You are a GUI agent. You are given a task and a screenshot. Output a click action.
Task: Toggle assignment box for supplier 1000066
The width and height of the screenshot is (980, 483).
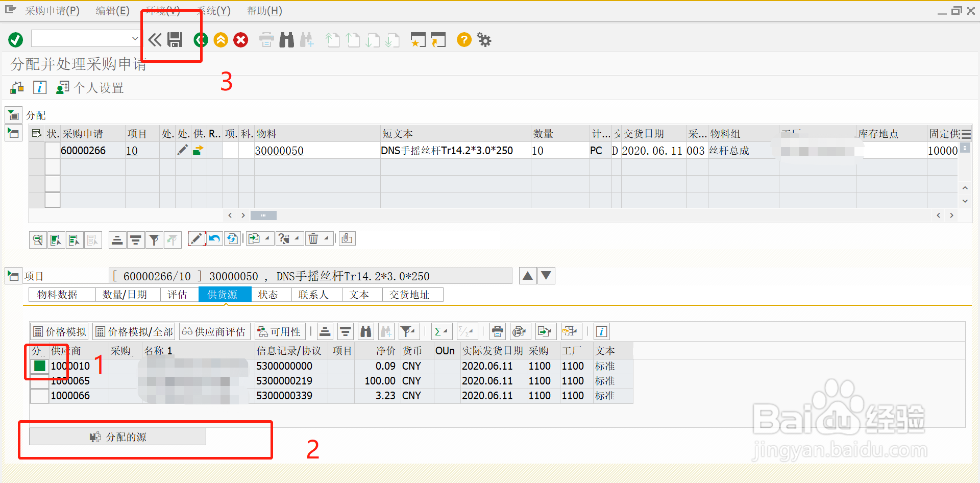pyautogui.click(x=39, y=396)
